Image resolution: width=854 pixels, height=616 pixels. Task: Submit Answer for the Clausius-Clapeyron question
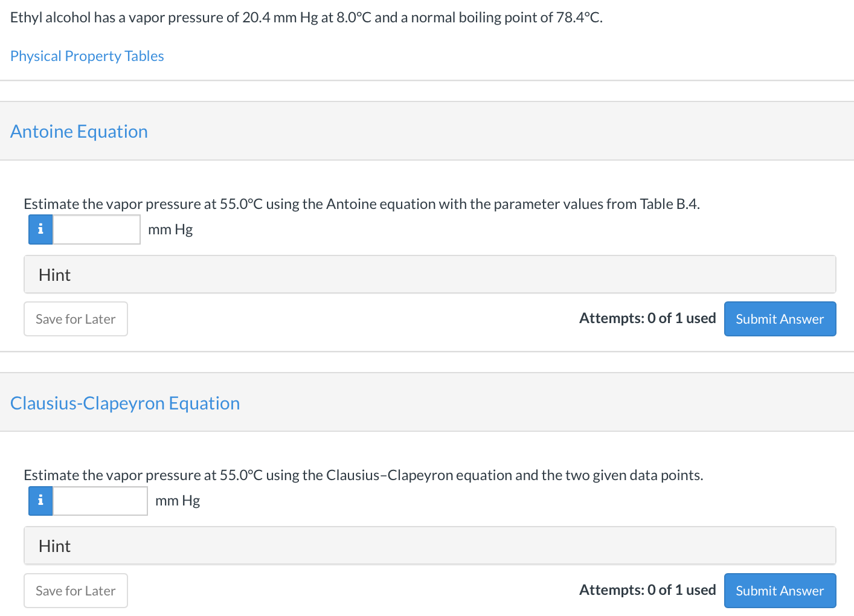(x=780, y=591)
